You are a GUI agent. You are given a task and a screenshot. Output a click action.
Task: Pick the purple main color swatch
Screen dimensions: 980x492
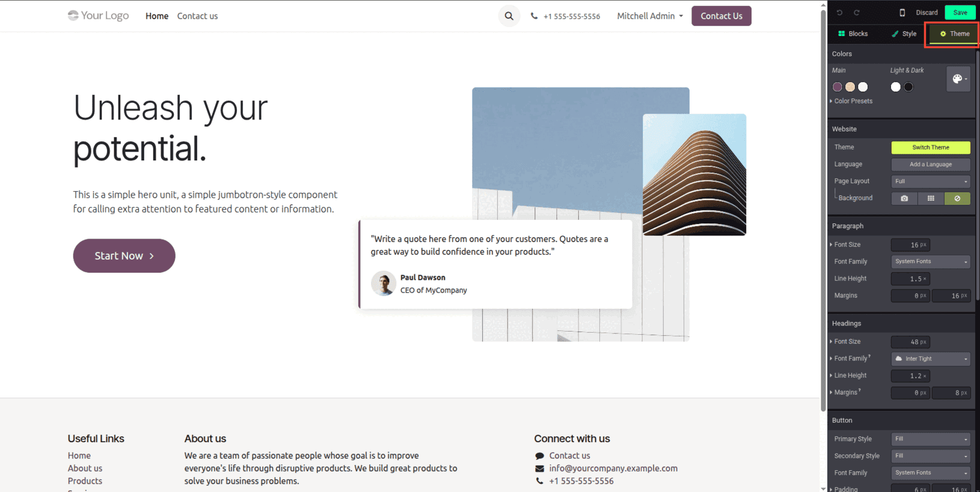838,87
